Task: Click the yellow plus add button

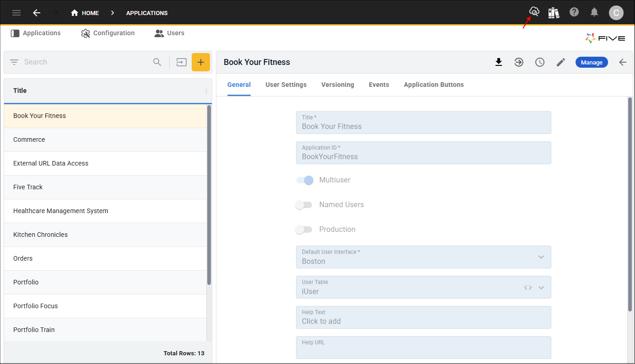Action: coord(201,62)
